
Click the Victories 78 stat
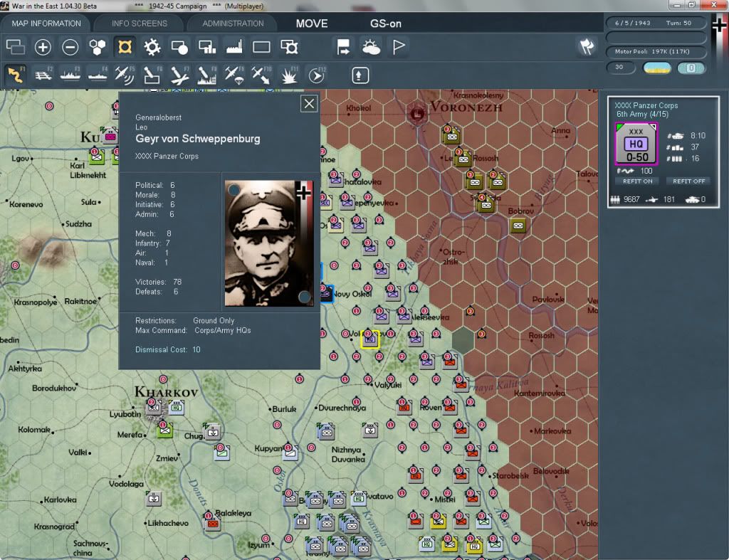158,282
